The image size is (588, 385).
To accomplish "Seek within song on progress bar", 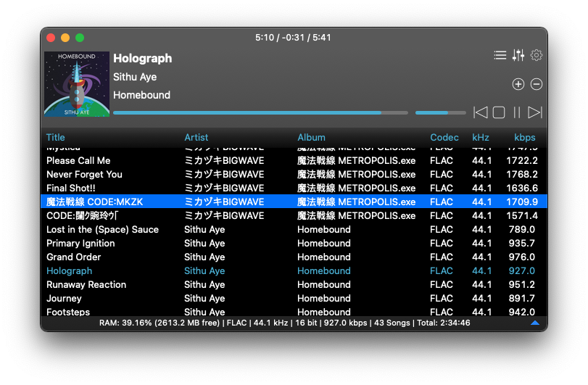I will (260, 112).
